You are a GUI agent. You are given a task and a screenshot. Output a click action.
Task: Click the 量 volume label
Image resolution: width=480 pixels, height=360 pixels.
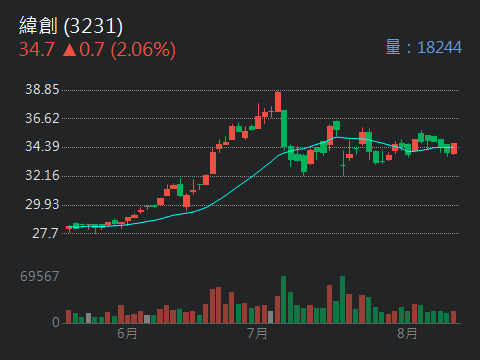pyautogui.click(x=393, y=47)
